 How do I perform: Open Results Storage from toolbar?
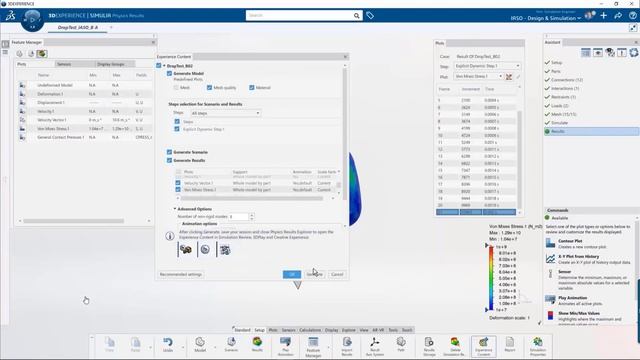pyautogui.click(x=429, y=346)
